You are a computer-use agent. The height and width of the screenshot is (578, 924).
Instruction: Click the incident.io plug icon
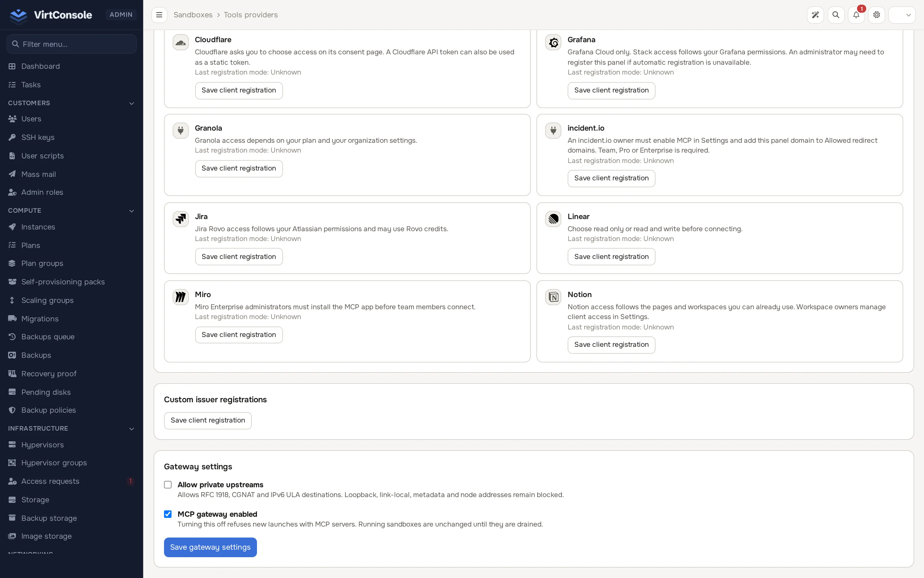[x=553, y=131]
